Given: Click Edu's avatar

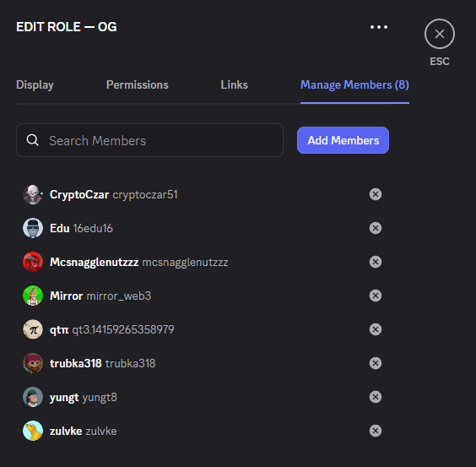Looking at the screenshot, I should pos(33,228).
